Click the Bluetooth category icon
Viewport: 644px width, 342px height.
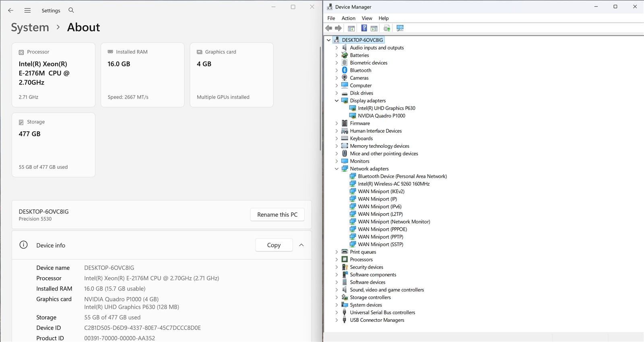345,70
